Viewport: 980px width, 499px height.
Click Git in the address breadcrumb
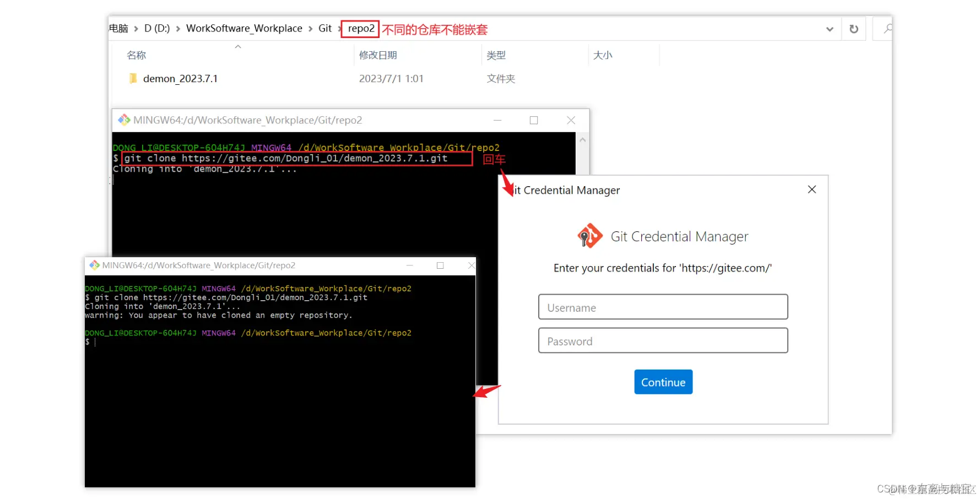click(x=325, y=28)
